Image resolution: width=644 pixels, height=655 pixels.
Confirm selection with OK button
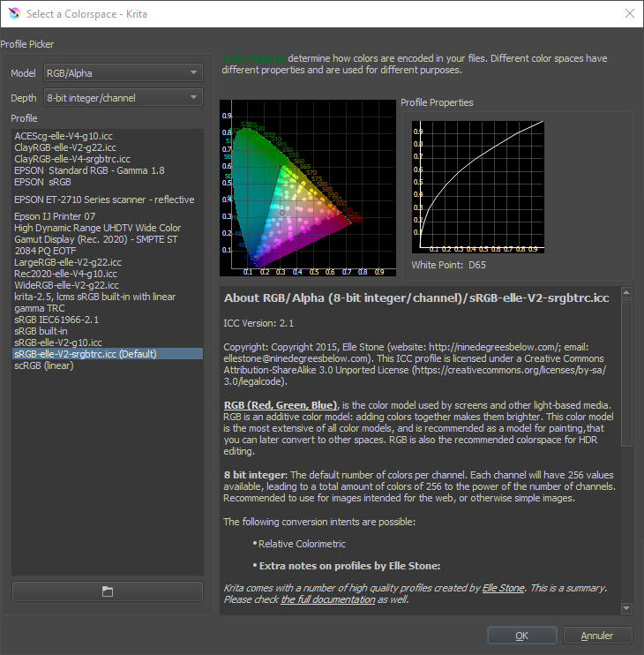click(x=521, y=636)
